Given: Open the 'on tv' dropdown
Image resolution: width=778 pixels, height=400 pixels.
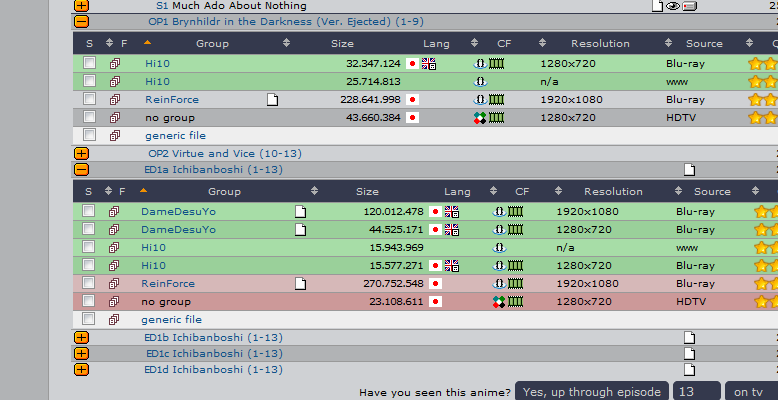Looking at the screenshot, I should pyautogui.click(x=751, y=392).
